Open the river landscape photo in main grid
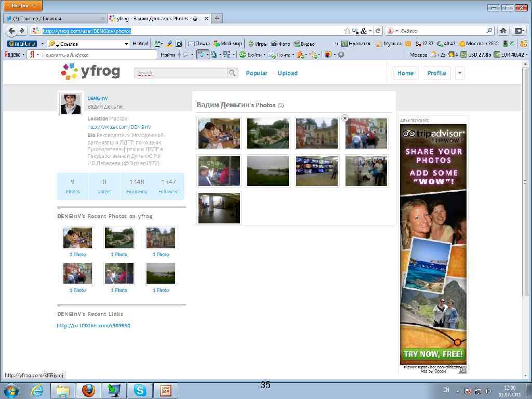 point(268,171)
